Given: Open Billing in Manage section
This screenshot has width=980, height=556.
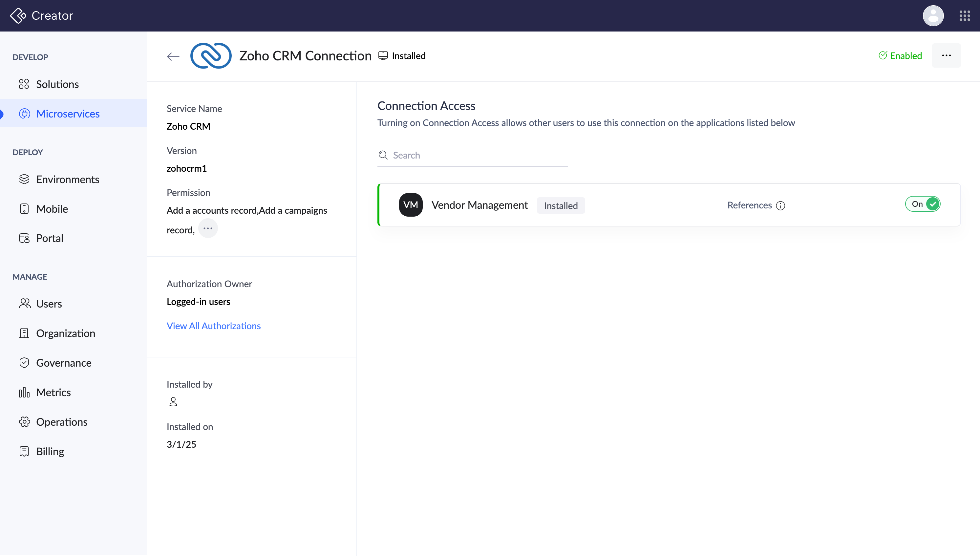Looking at the screenshot, I should click(50, 451).
